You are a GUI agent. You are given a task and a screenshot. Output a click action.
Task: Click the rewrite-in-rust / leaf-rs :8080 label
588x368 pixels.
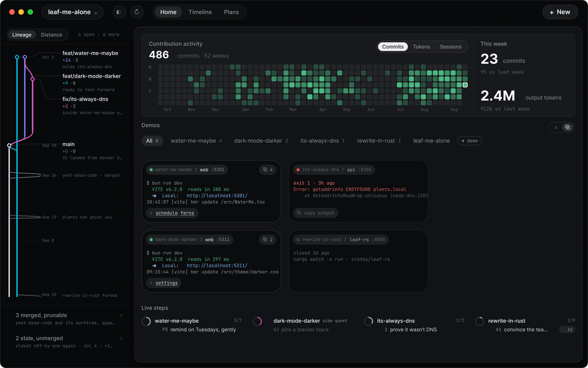341,240
